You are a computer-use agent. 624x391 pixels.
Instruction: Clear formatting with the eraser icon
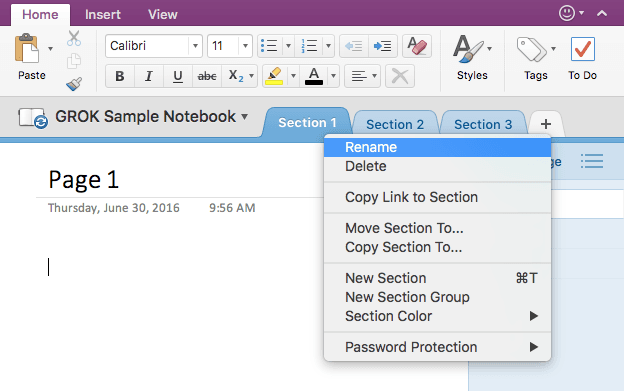click(x=417, y=46)
